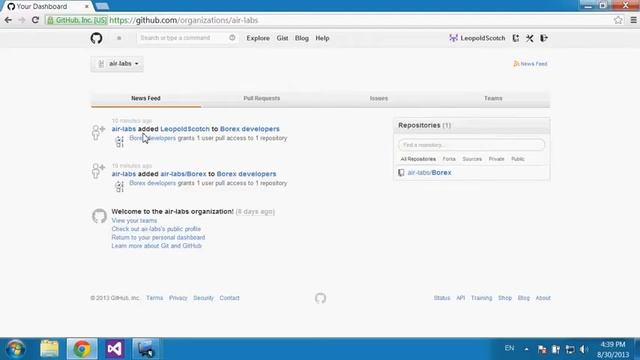
Task: Open air-labs/Borex link in feed entry
Action: (x=183, y=174)
